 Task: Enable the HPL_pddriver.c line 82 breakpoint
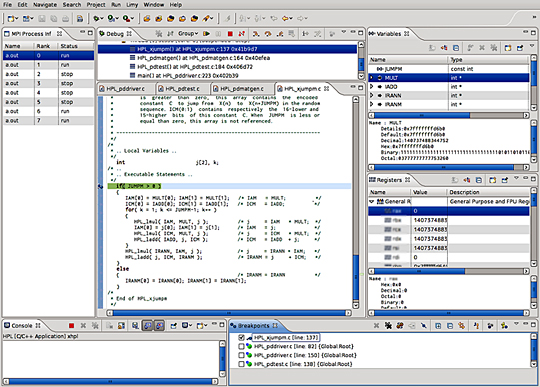coord(241,346)
